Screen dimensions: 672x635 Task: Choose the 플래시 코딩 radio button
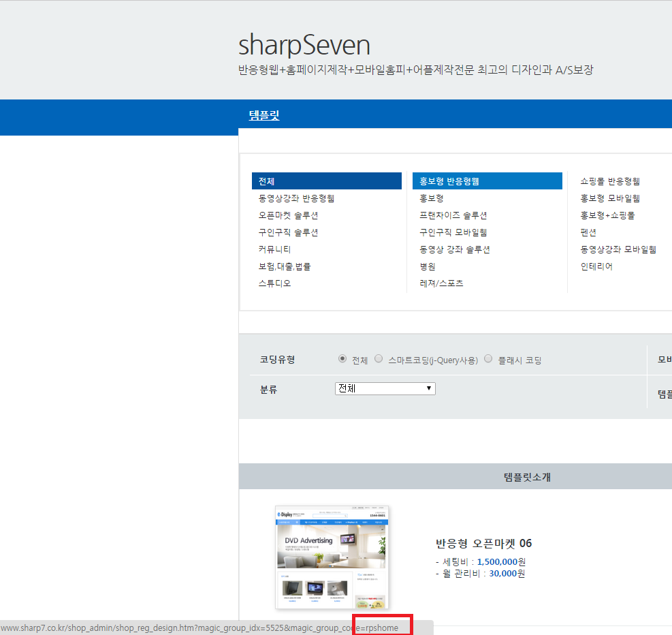coord(488,359)
